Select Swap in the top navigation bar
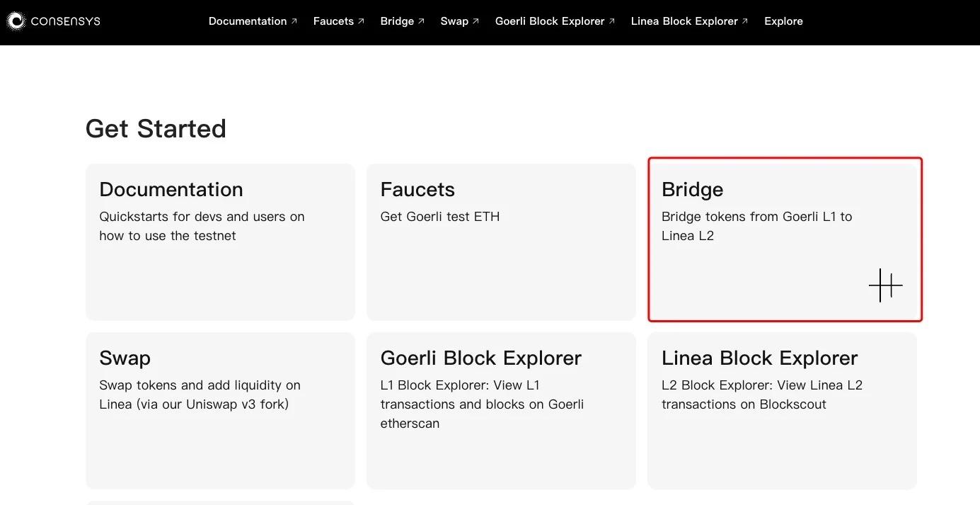The image size is (980, 505). coord(454,21)
